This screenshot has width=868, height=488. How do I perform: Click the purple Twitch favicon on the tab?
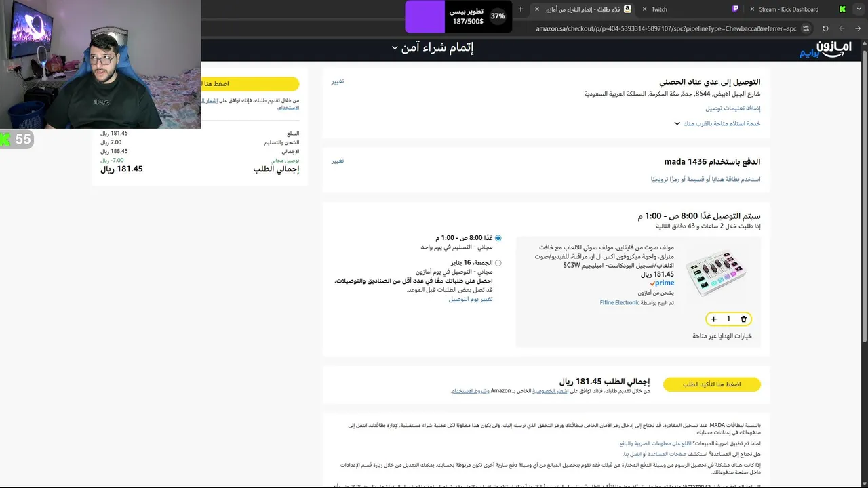pos(736,9)
